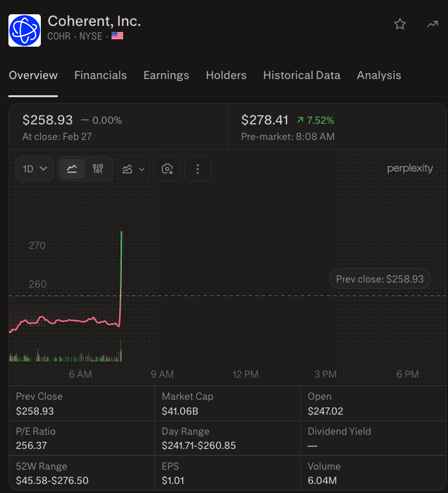The height and width of the screenshot is (493, 448).
Task: Click the 52W Range $45.58-$276.50 value
Action: 53,481
